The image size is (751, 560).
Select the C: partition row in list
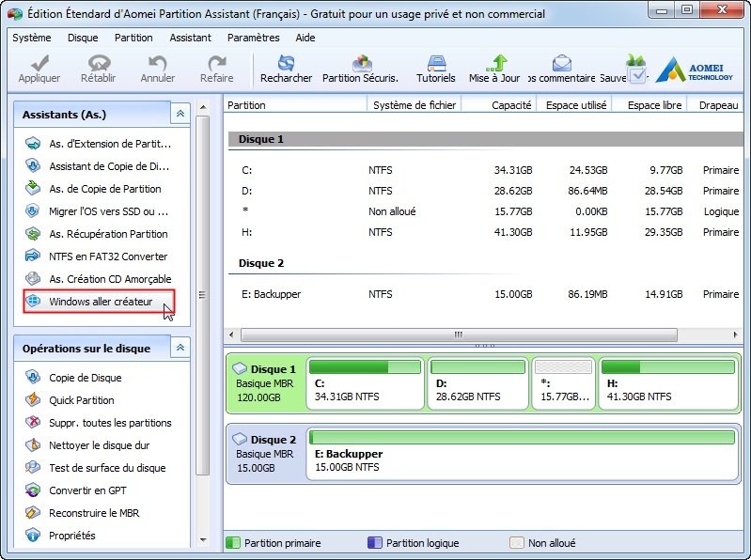485,170
